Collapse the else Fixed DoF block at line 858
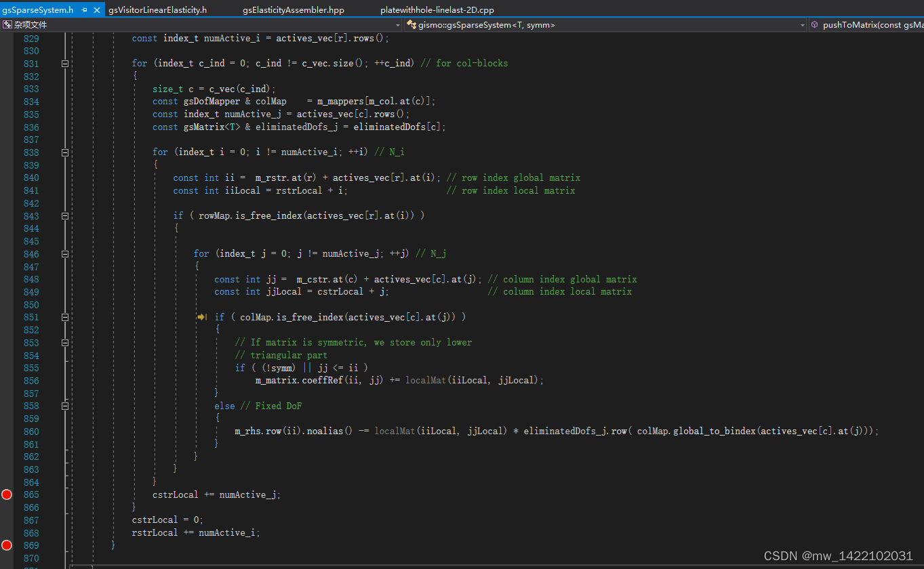Image resolution: width=924 pixels, height=569 pixels. [x=65, y=406]
